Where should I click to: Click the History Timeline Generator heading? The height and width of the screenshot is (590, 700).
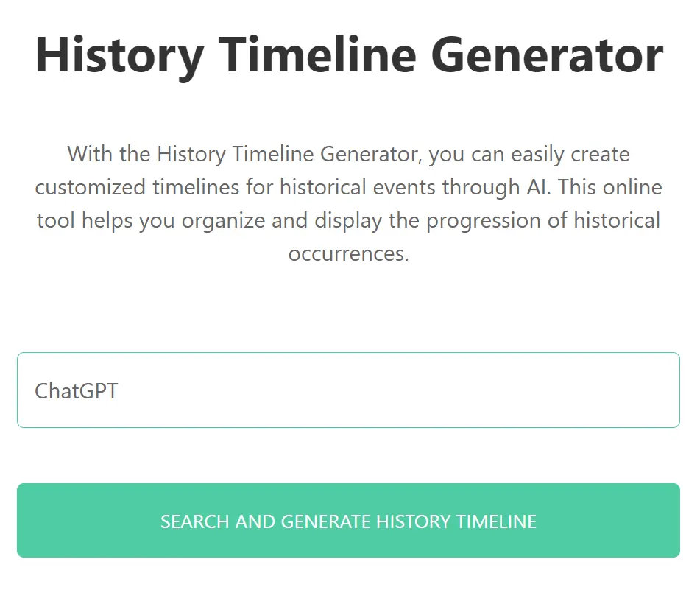click(350, 54)
